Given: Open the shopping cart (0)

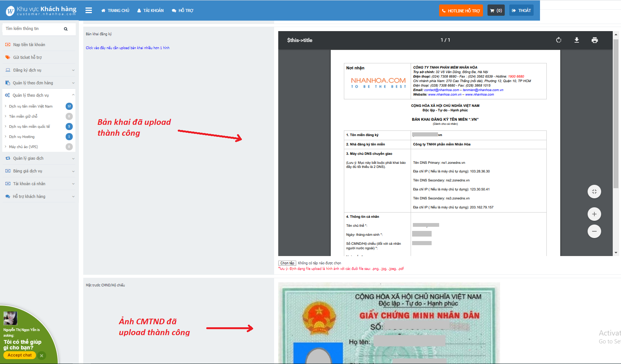Looking at the screenshot, I should click(496, 10).
